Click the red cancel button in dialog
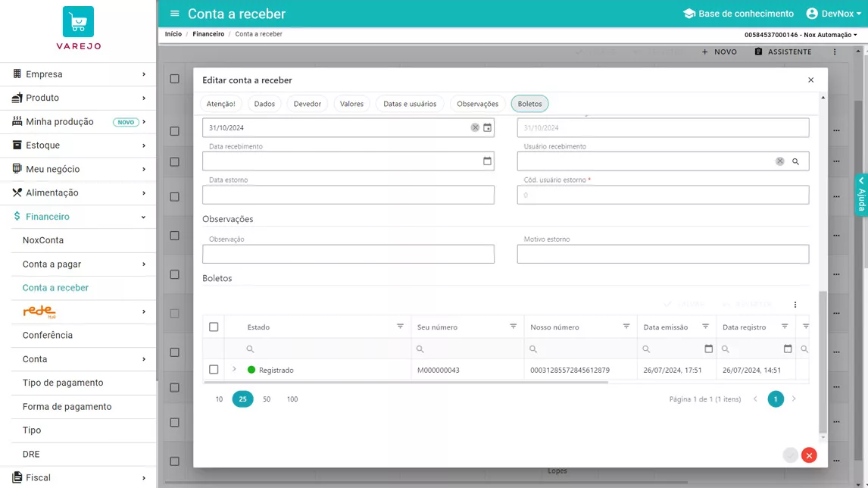 click(x=809, y=455)
